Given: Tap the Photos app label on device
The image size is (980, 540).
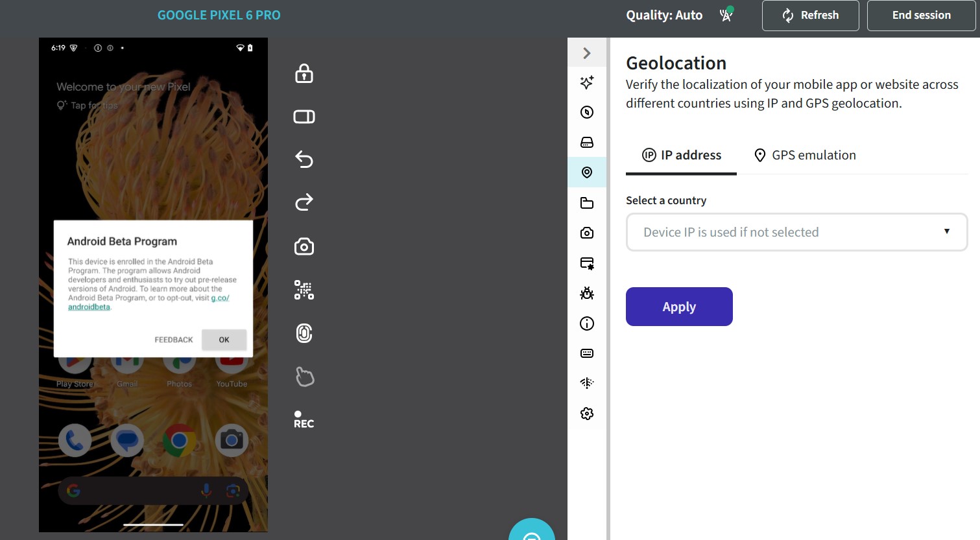Looking at the screenshot, I should click(x=180, y=384).
